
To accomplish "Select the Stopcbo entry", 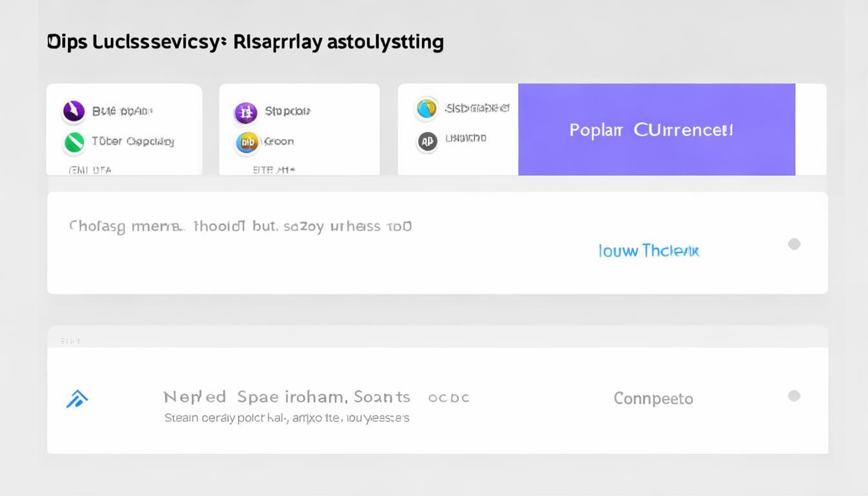I will pyautogui.click(x=288, y=111).
